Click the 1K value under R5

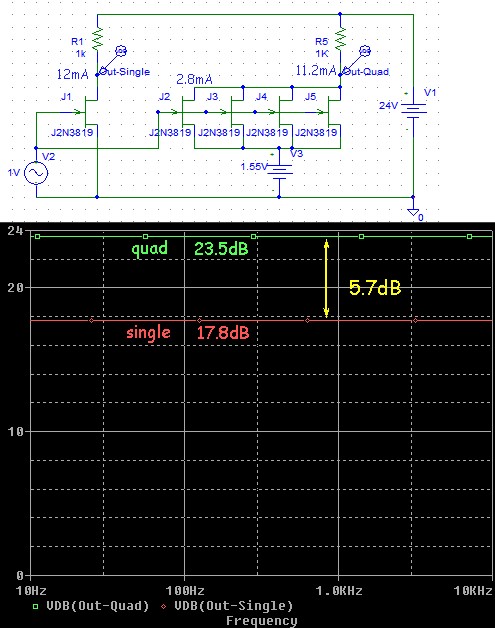(322, 53)
